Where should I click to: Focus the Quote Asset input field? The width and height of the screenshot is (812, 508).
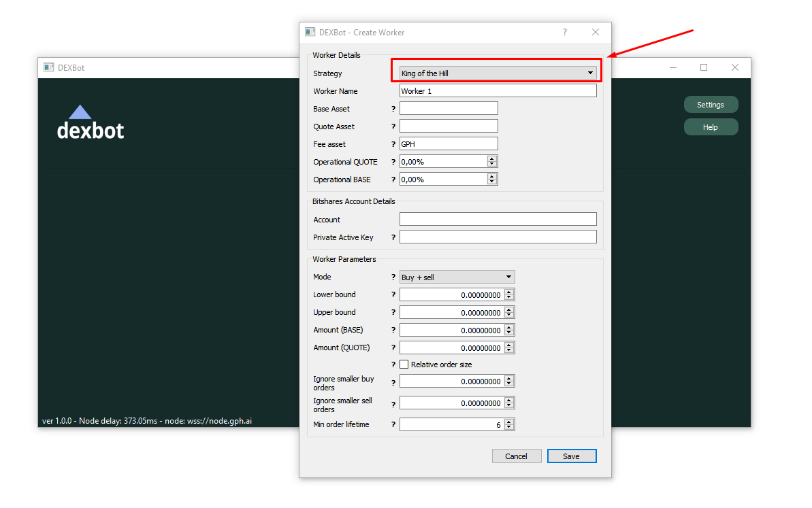pos(449,126)
